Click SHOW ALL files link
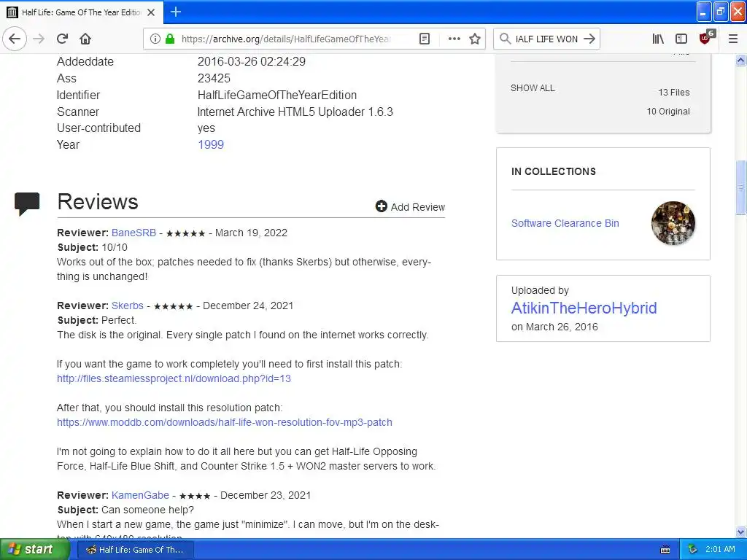 (533, 88)
